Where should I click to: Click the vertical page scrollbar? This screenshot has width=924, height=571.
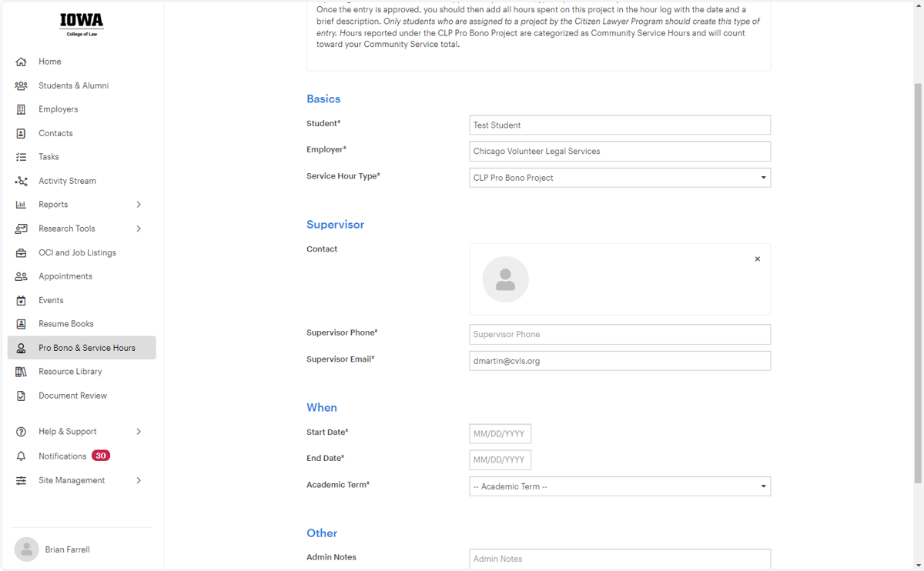pyautogui.click(x=918, y=283)
